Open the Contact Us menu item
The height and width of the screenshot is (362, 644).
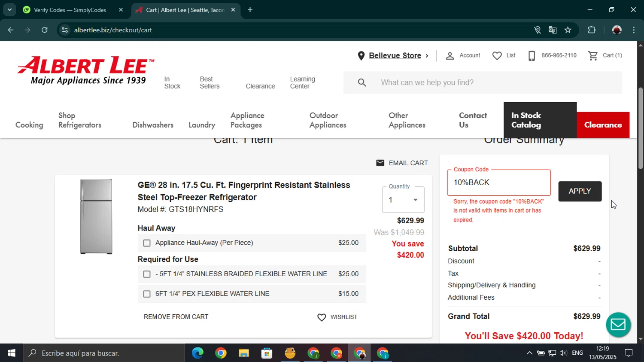pyautogui.click(x=473, y=120)
